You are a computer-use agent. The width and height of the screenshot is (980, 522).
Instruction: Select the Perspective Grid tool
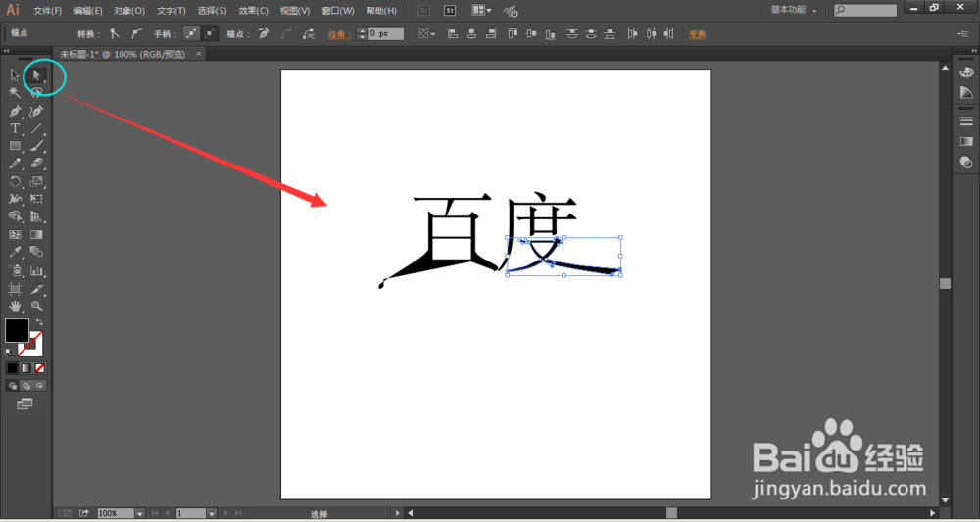36,216
